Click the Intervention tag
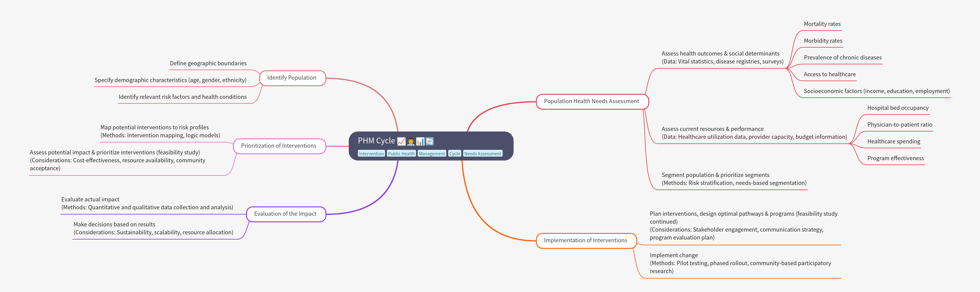980x292 pixels. tap(371, 153)
